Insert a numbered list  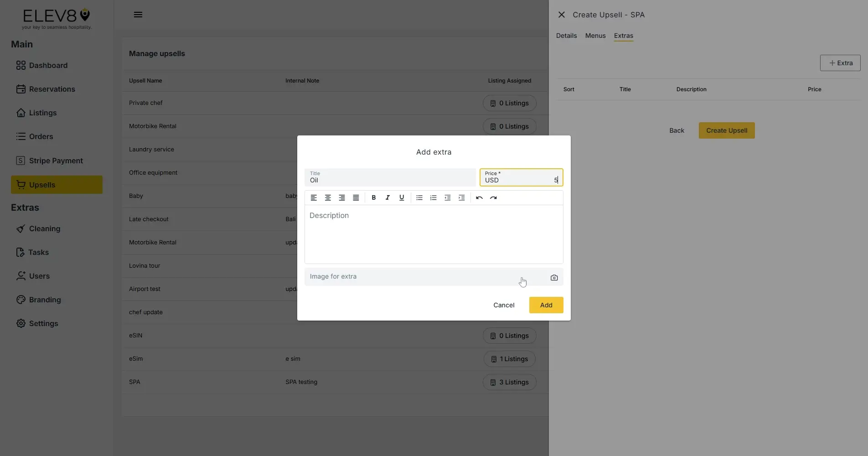click(433, 197)
